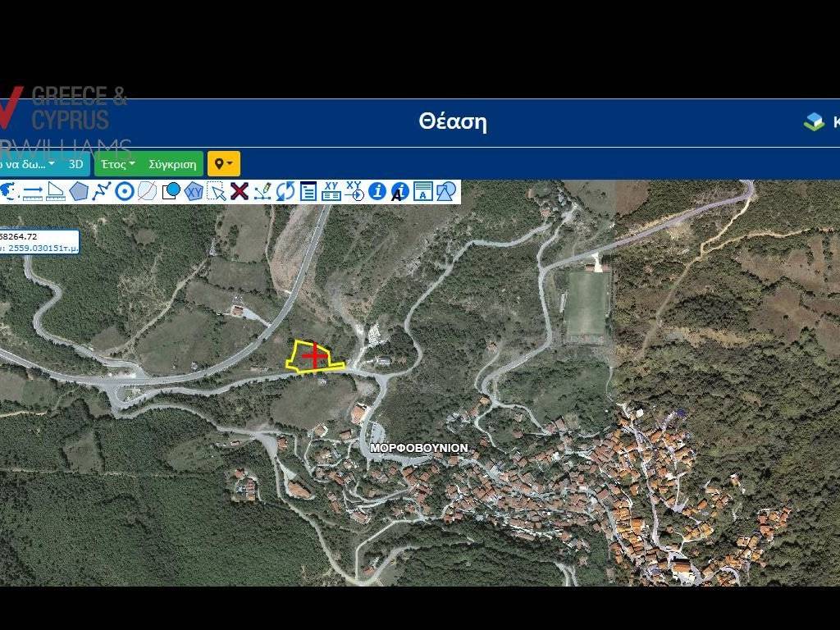Select the polygon drawing tool
840x630 pixels.
79,192
